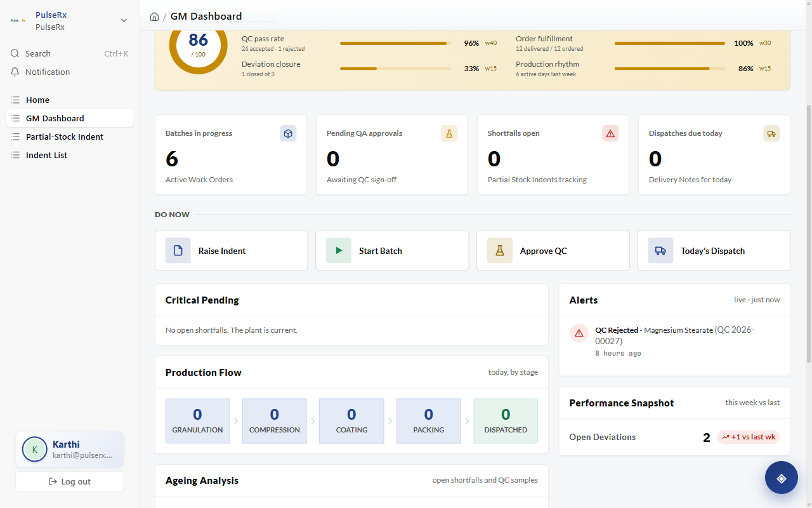The height and width of the screenshot is (508, 812).
Task: Open the Pending QA approvals card
Action: [x=392, y=155]
